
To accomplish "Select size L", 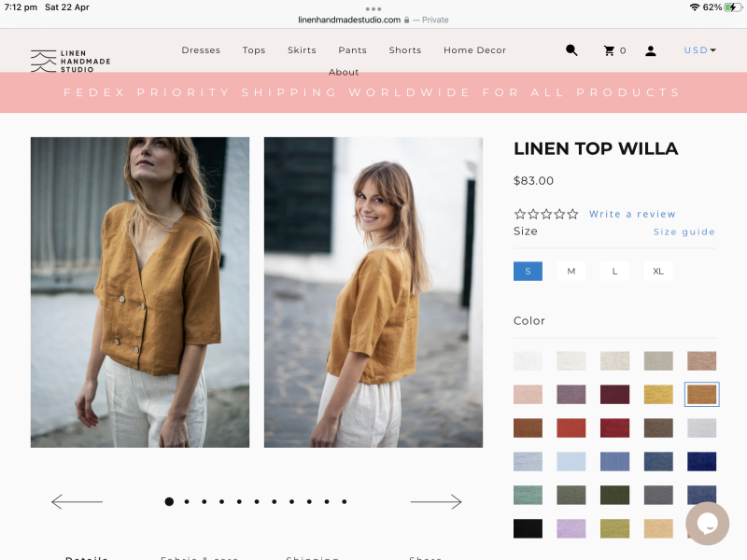I will pyautogui.click(x=614, y=271).
